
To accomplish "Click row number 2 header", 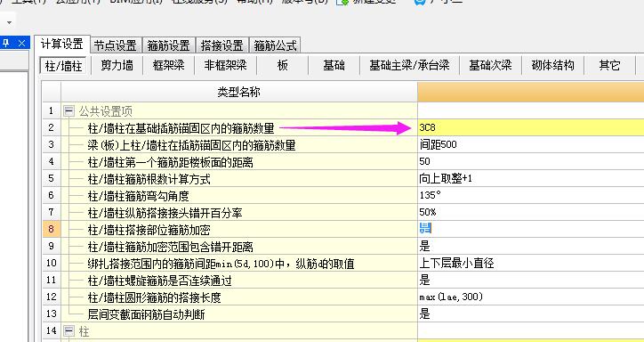I will point(52,128).
